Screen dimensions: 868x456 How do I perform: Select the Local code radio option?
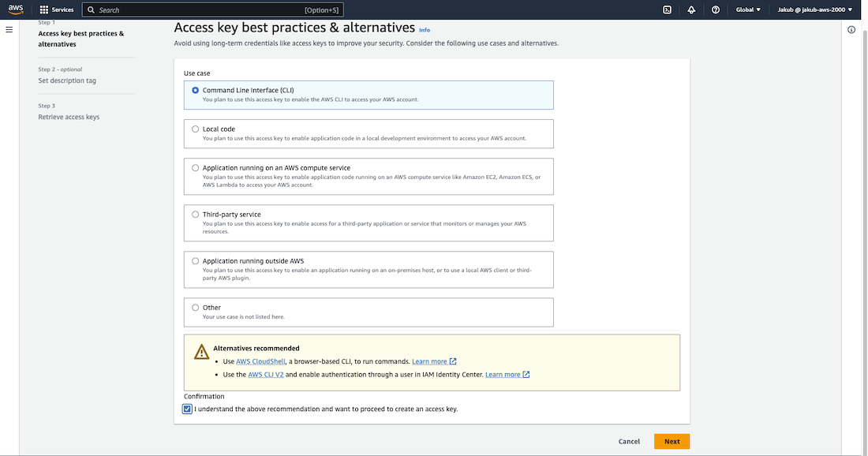point(196,129)
